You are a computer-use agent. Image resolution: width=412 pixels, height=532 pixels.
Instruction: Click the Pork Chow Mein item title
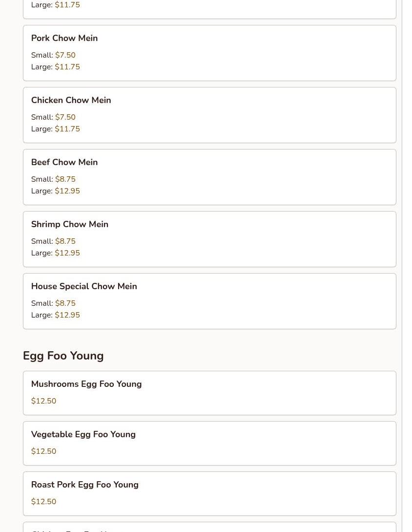coord(64,38)
